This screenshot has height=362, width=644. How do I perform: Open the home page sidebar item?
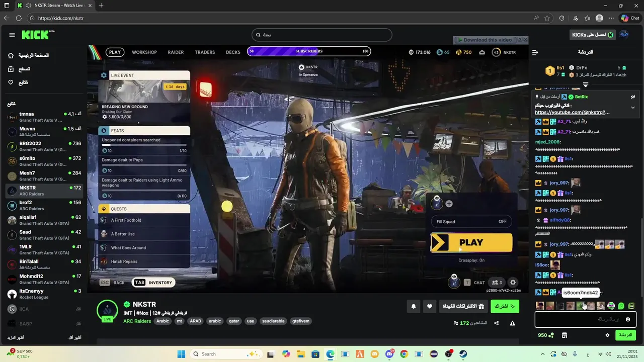pos(28,55)
